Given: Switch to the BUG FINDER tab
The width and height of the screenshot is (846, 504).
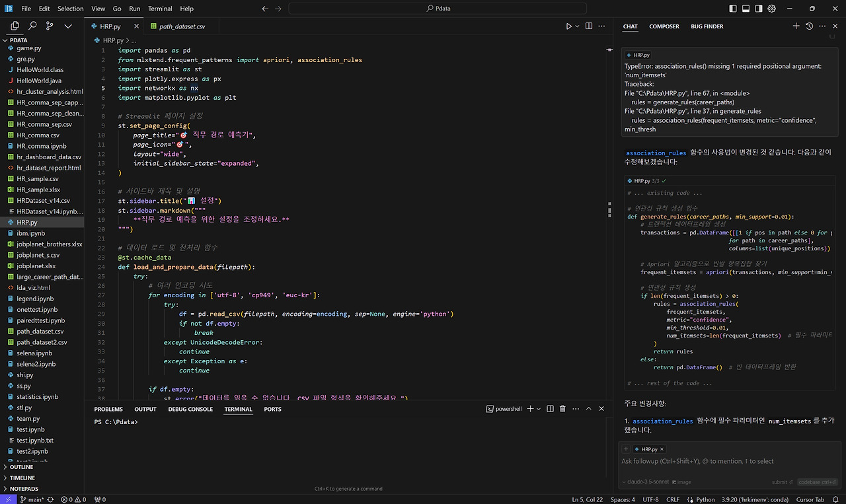Looking at the screenshot, I should click(707, 26).
